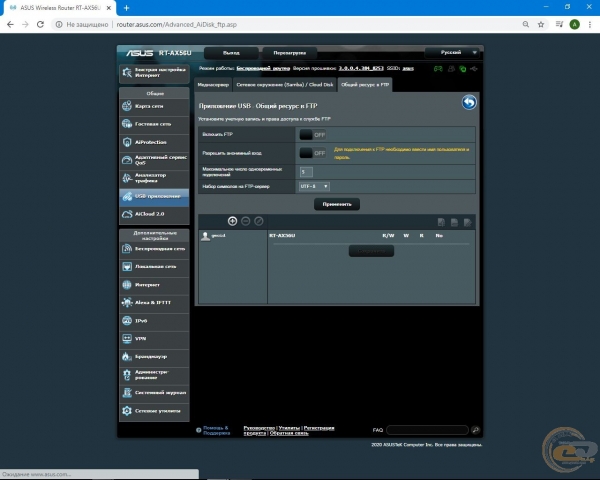Reload the browser page
This screenshot has height=480, width=600.
(x=40, y=24)
